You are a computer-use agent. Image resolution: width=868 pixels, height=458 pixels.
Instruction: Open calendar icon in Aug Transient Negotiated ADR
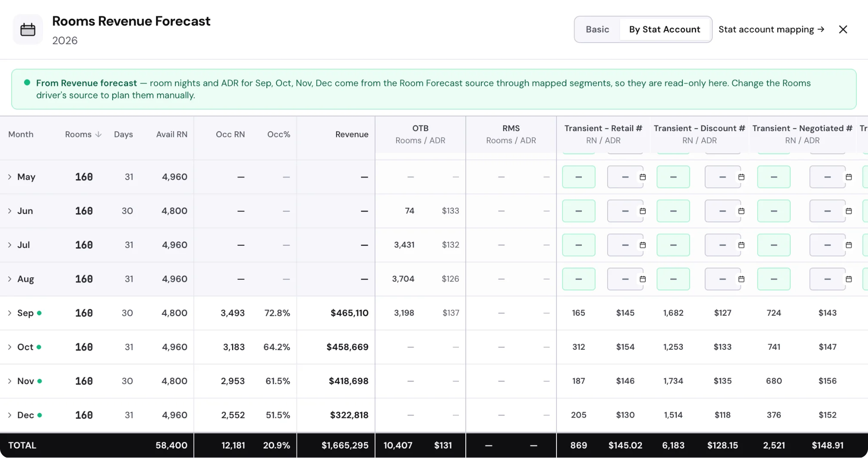pyautogui.click(x=849, y=279)
